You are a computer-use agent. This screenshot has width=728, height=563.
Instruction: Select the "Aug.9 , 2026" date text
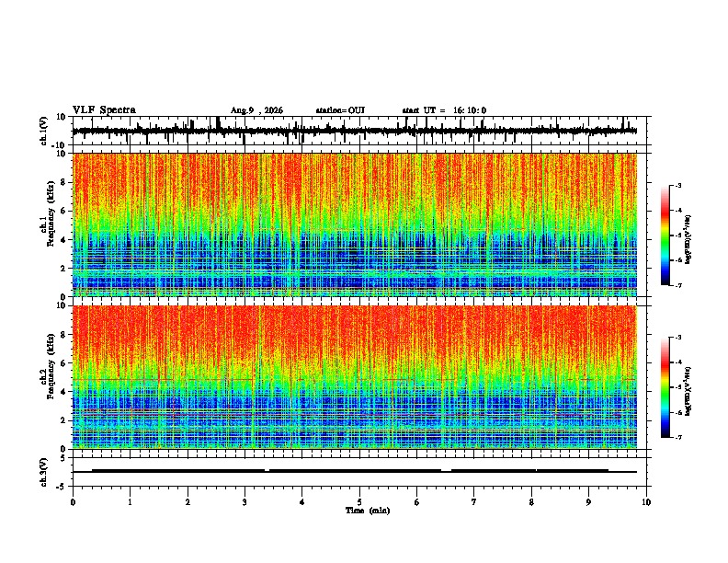[x=256, y=110]
